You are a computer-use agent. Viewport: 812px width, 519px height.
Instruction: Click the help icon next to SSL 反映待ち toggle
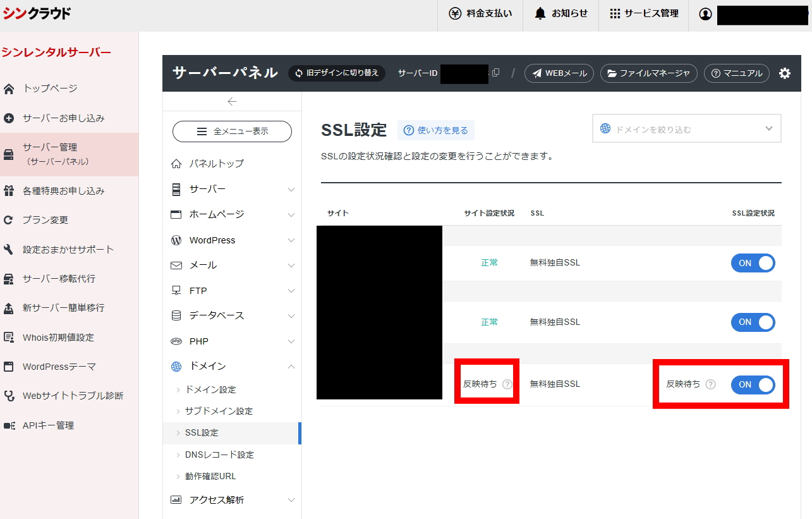coord(710,384)
